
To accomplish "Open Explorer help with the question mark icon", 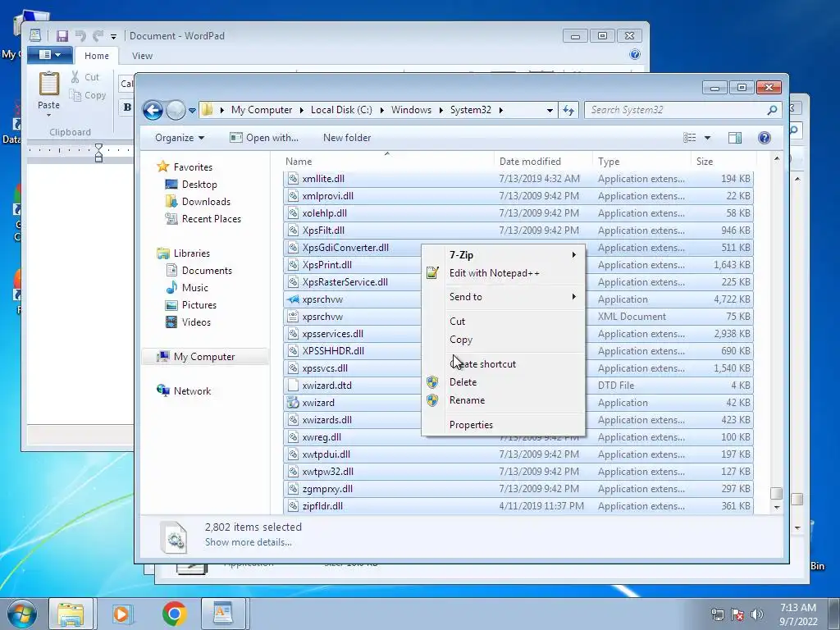I will click(765, 138).
